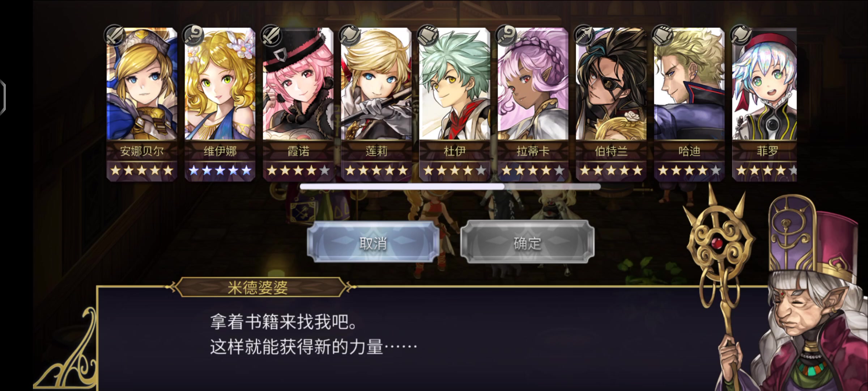This screenshot has height=391, width=868.
Task: Click the bow class icon on 伯特兰's card
Action: pyautogui.click(x=584, y=35)
